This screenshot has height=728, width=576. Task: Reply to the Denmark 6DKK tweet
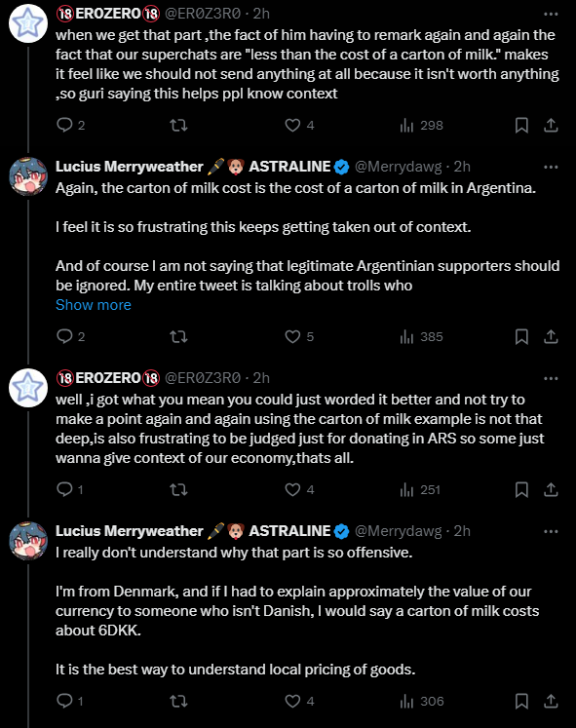point(69,701)
